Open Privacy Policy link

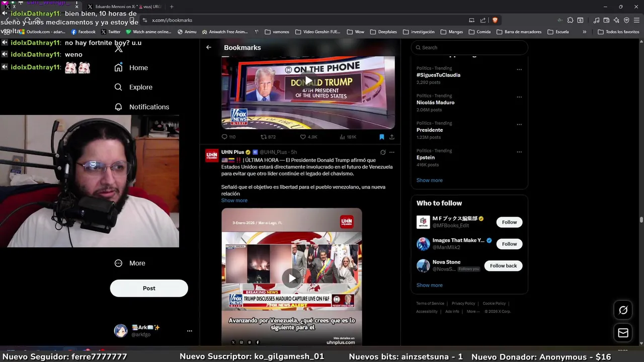tap(463, 304)
